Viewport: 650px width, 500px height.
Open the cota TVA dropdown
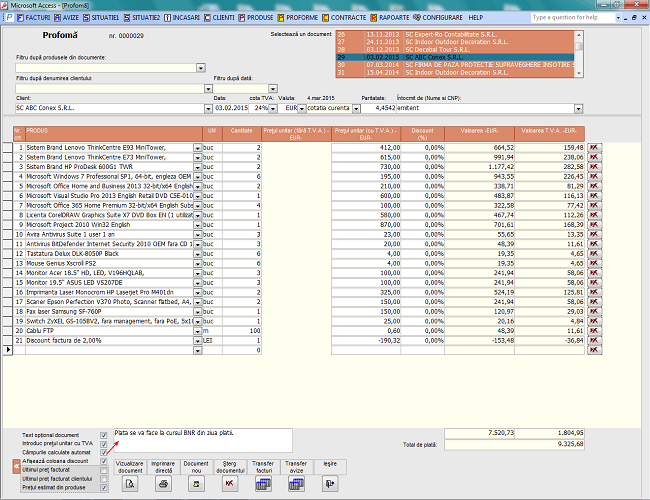tap(272, 109)
